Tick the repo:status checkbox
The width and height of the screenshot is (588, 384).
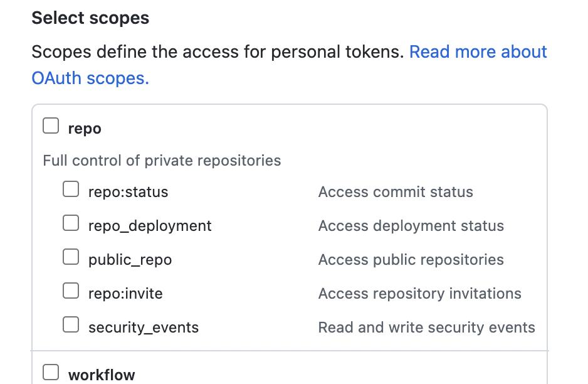[x=71, y=189]
